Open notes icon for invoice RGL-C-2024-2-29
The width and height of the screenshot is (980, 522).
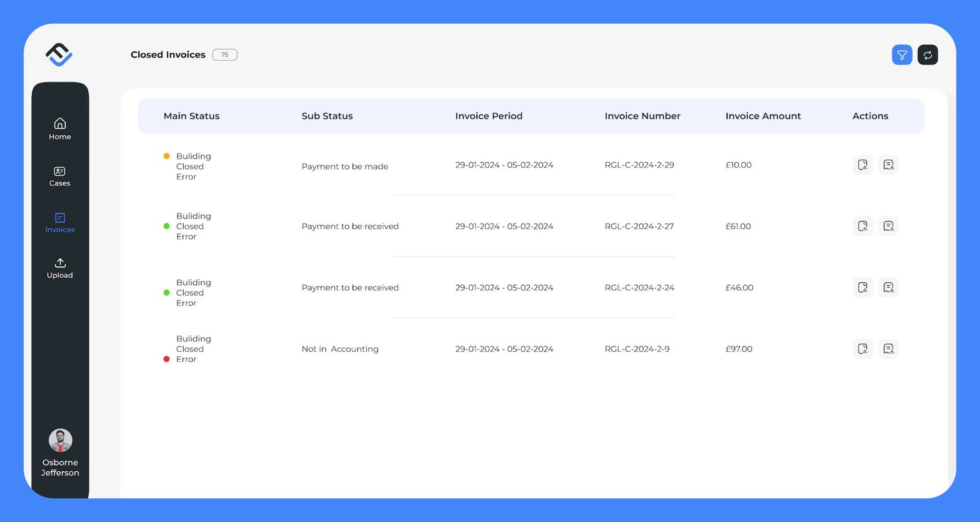pos(888,165)
